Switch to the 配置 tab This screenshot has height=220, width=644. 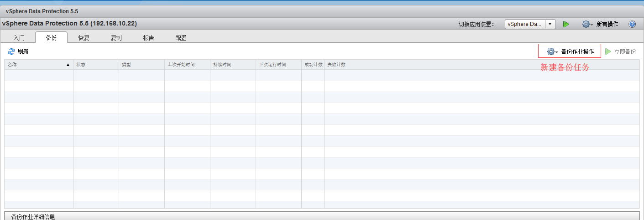click(x=181, y=38)
